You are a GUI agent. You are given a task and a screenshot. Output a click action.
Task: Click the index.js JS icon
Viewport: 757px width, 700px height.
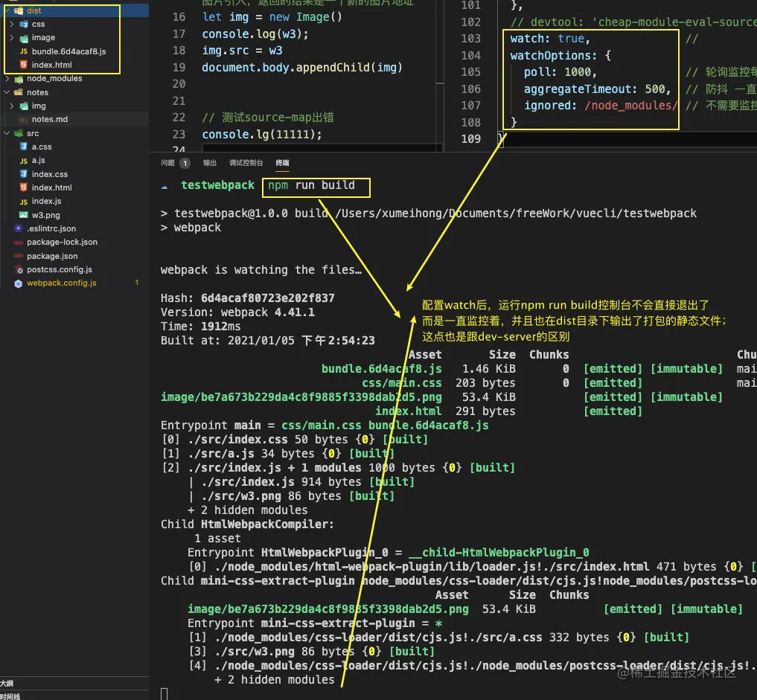click(24, 201)
